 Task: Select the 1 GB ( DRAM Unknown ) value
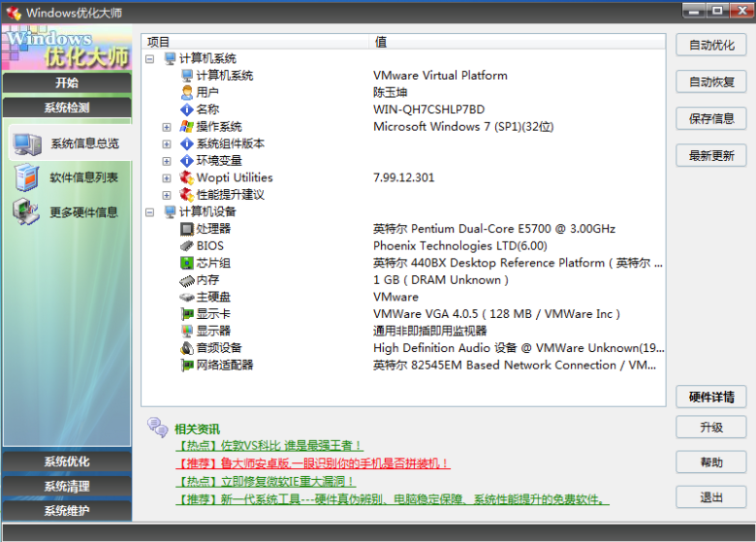[441, 280]
